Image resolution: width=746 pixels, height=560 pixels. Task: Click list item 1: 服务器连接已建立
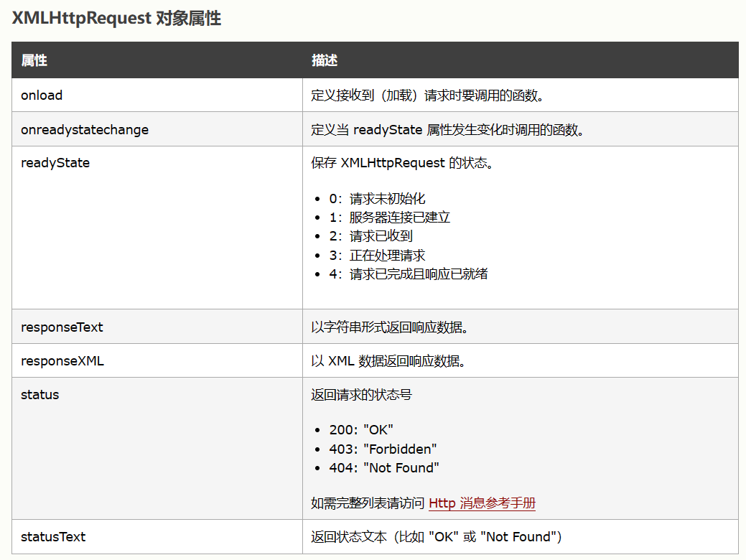[x=389, y=218]
